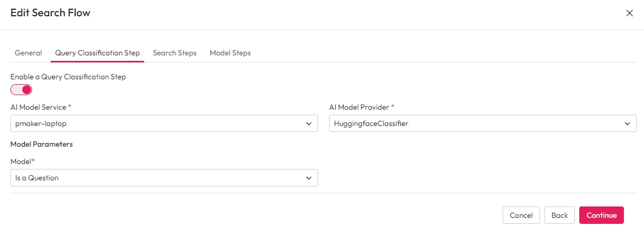Click the AI Model Provider chevron arrow

(x=628, y=124)
